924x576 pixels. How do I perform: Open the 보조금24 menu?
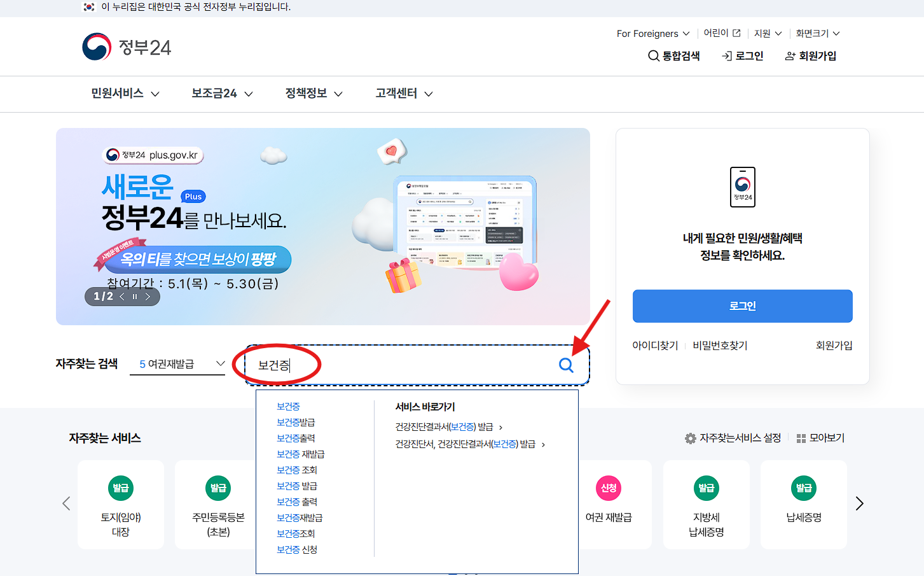[x=223, y=94]
